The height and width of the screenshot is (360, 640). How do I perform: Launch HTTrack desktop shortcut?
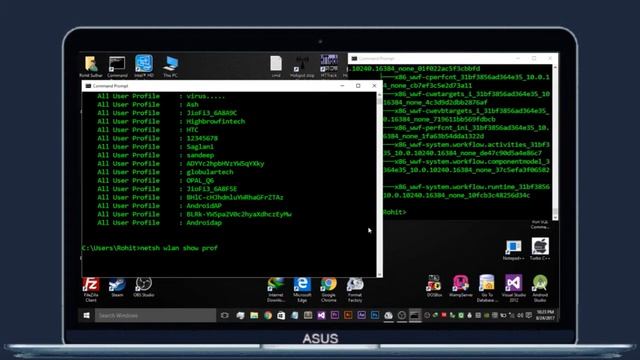pyautogui.click(x=329, y=66)
